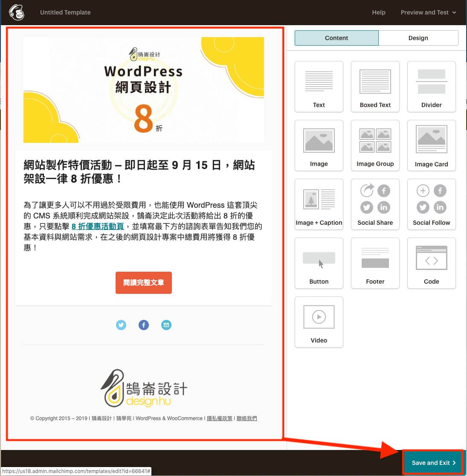Click the email forward icon in template
The height and width of the screenshot is (476, 467).
166,325
